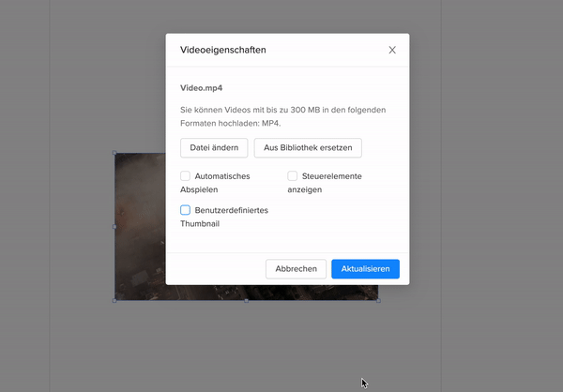Enable the Automatisches Abspielen checkbox

(x=186, y=176)
